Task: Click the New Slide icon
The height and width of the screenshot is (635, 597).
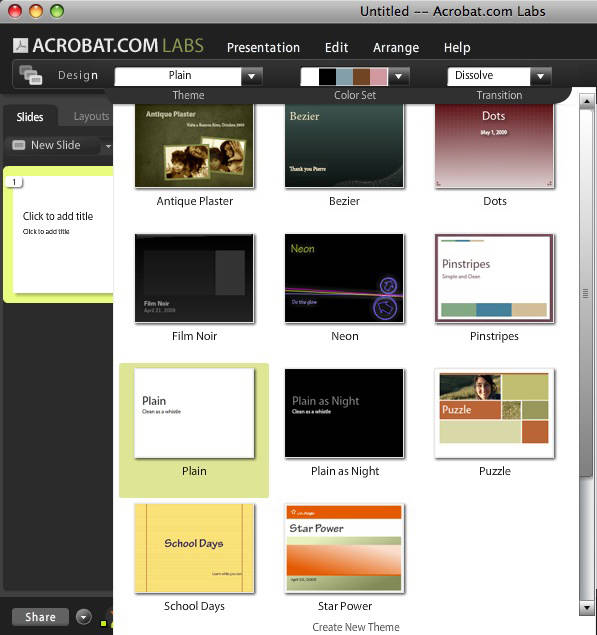Action: click(x=19, y=145)
